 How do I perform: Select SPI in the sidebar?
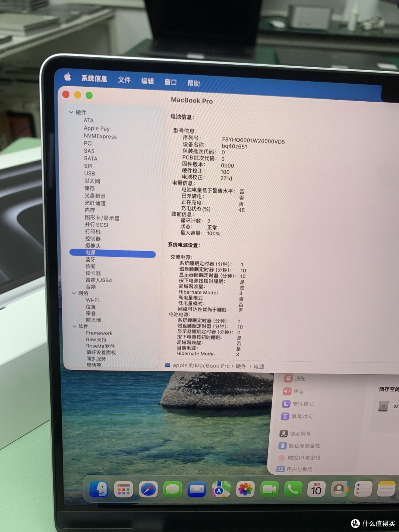88,166
